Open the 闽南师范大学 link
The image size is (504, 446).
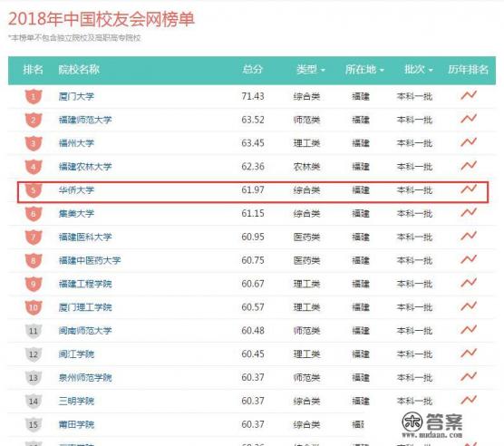pyautogui.click(x=85, y=331)
